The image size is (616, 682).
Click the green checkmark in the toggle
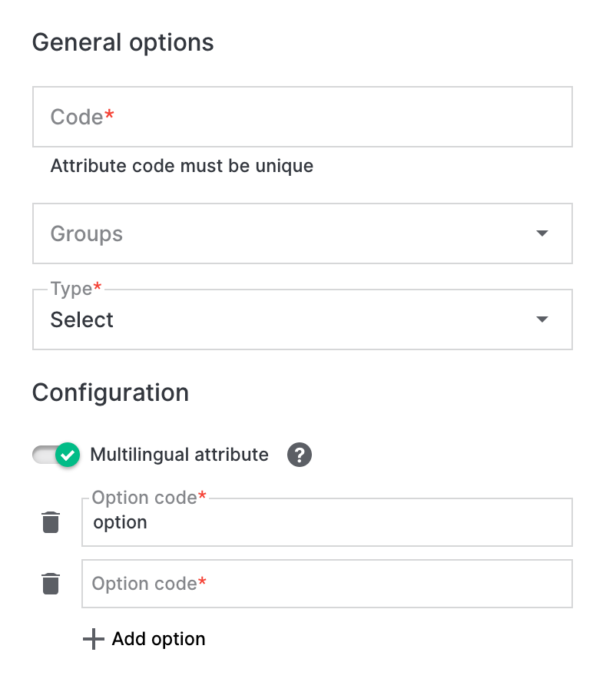[x=66, y=455]
